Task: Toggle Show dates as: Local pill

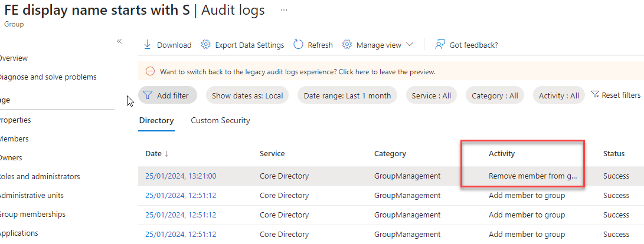Action: [x=247, y=95]
